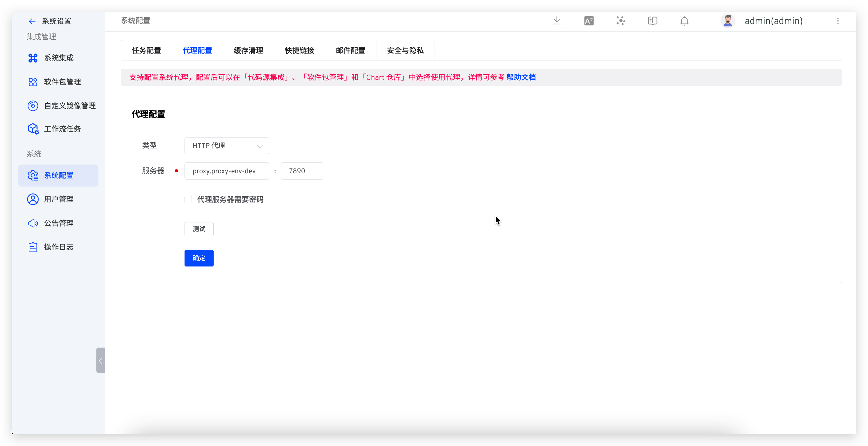Open the notification bell

684,21
